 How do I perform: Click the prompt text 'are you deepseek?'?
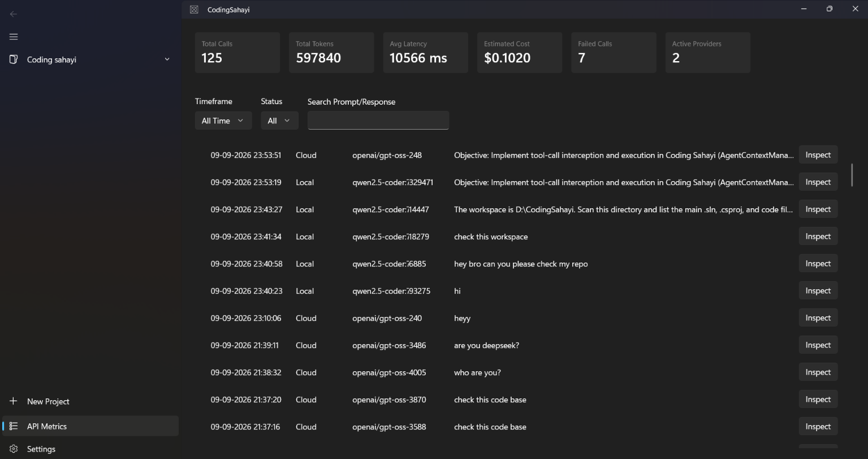486,345
